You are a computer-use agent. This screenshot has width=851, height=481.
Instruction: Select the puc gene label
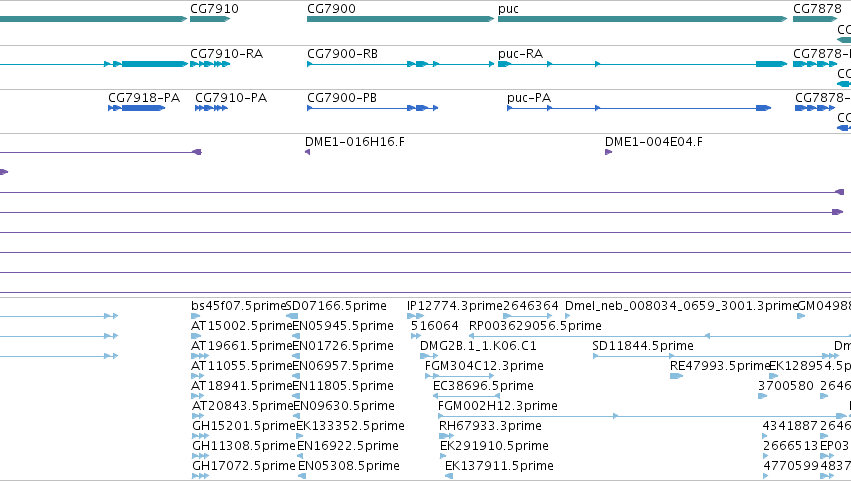508,9
